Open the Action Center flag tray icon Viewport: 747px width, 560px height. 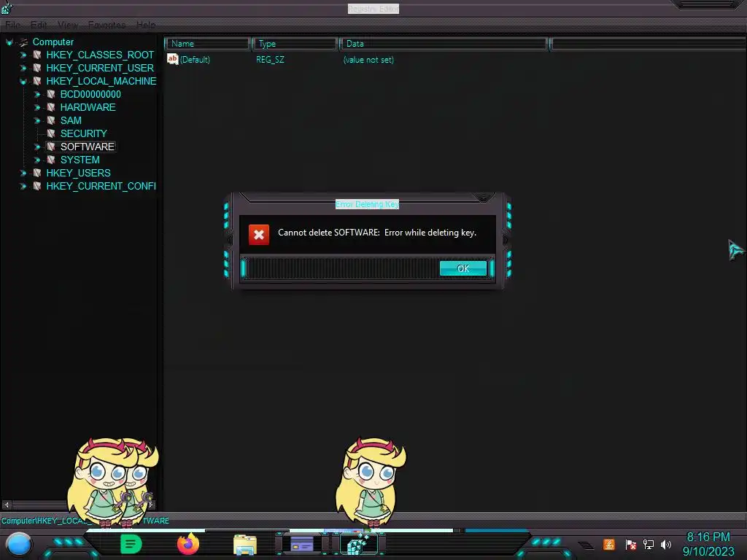pos(631,545)
